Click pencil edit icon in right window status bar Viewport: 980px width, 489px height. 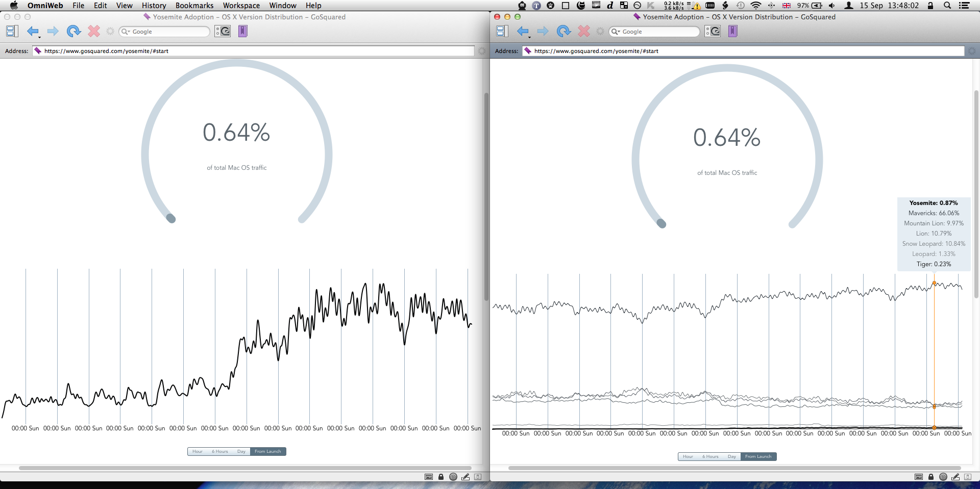955,477
